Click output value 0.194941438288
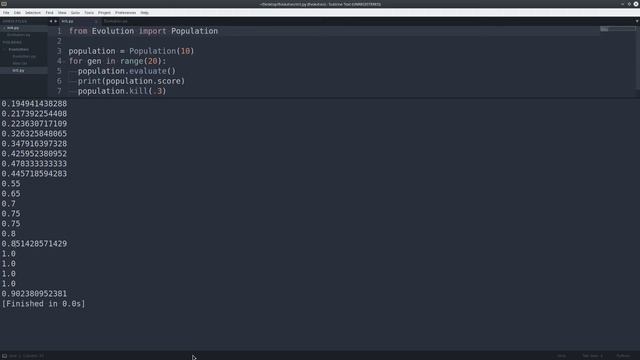 point(34,104)
